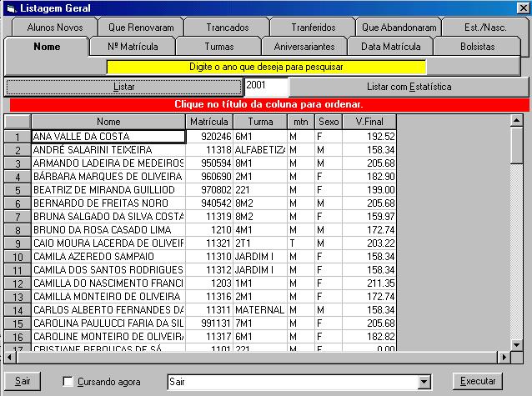Click the Executar button
The image size is (532, 396).
479,381
